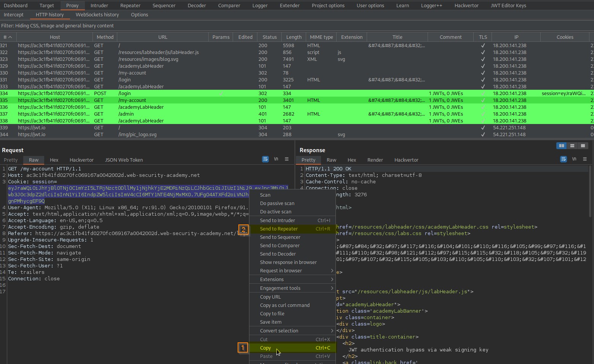The image size is (594, 364).
Task: Sort history by MIME type column header
Action: [321, 37]
